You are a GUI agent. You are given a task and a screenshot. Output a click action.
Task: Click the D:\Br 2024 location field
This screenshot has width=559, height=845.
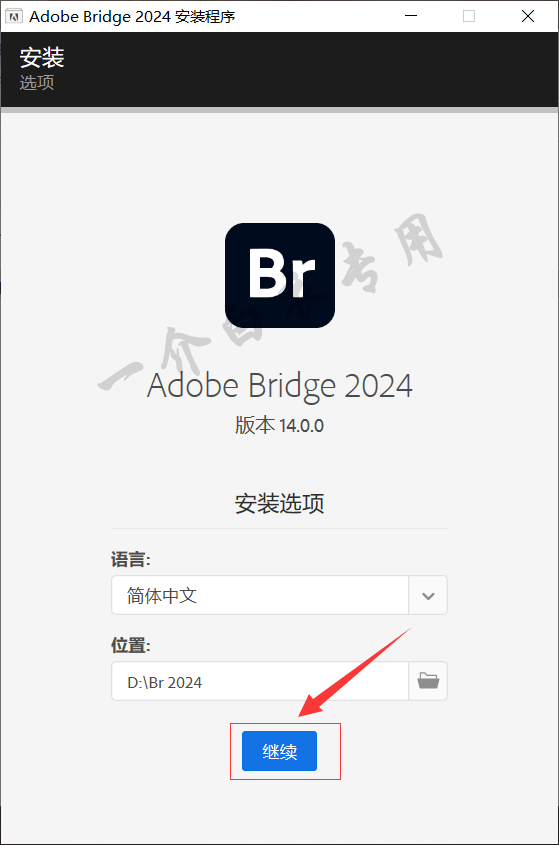click(260, 681)
